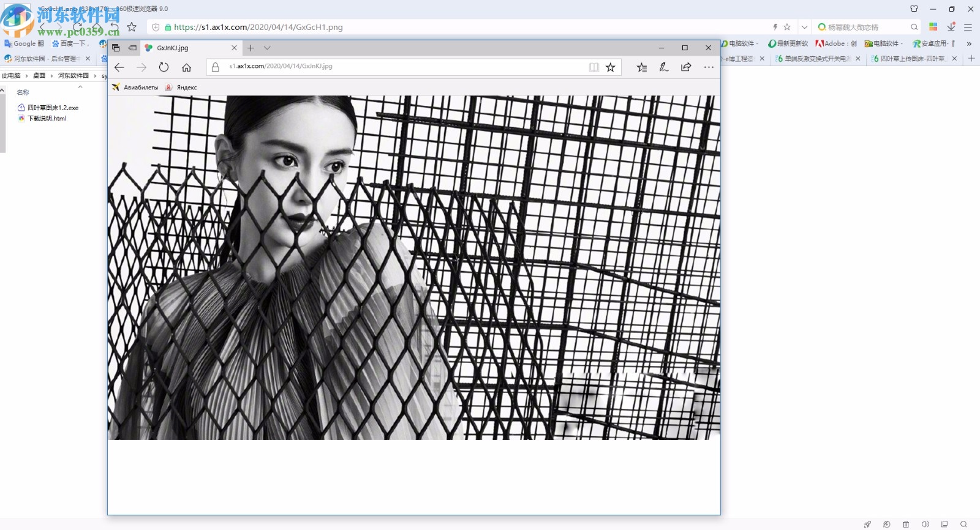Close 四叶草上传图床 tab
Screen dimensions: 980x530
[x=954, y=59]
